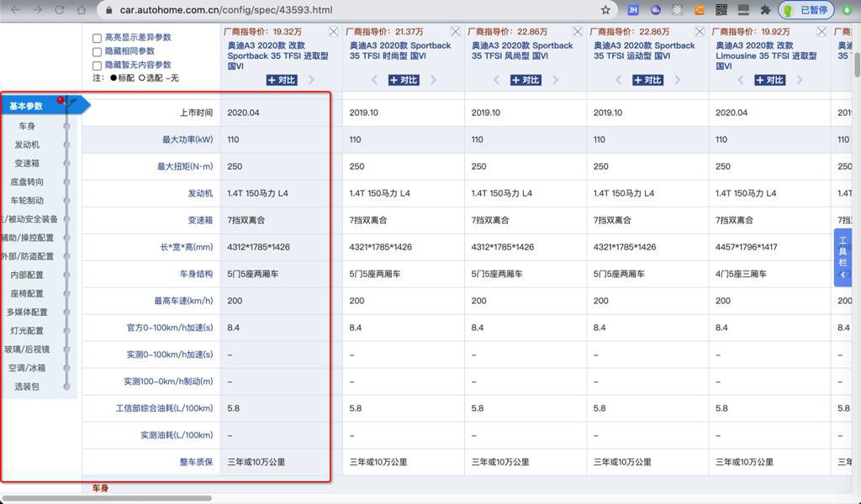Screen dimensions: 861x504
Task: Jump to 发动机 section in sidebar
Action: [x=27, y=144]
